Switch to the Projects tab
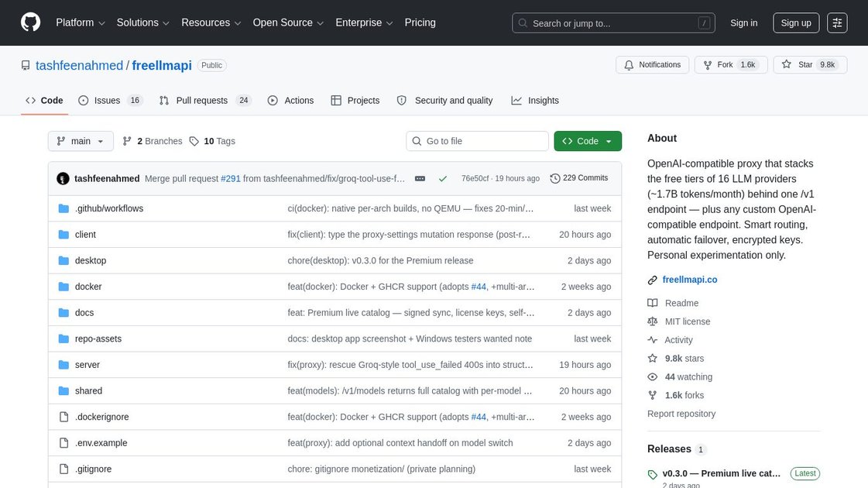This screenshot has height=488, width=868. [355, 100]
